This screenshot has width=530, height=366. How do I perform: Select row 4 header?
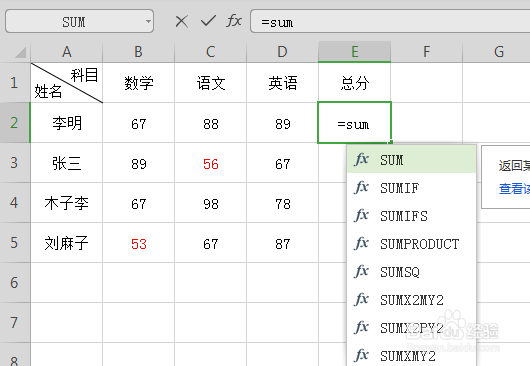(15, 203)
